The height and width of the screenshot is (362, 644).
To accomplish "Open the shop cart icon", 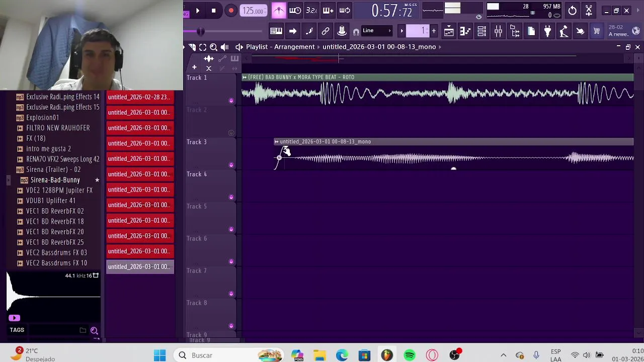I will pyautogui.click(x=597, y=31).
